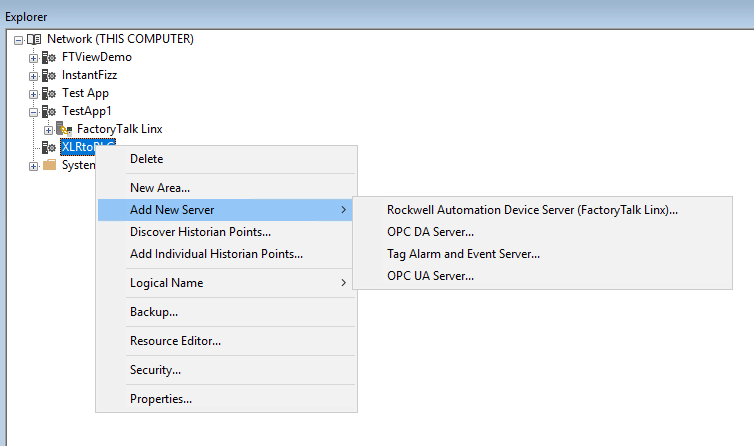Click the TestApp1 application icon
Viewport: 754px width, 446px height.
coord(49,112)
